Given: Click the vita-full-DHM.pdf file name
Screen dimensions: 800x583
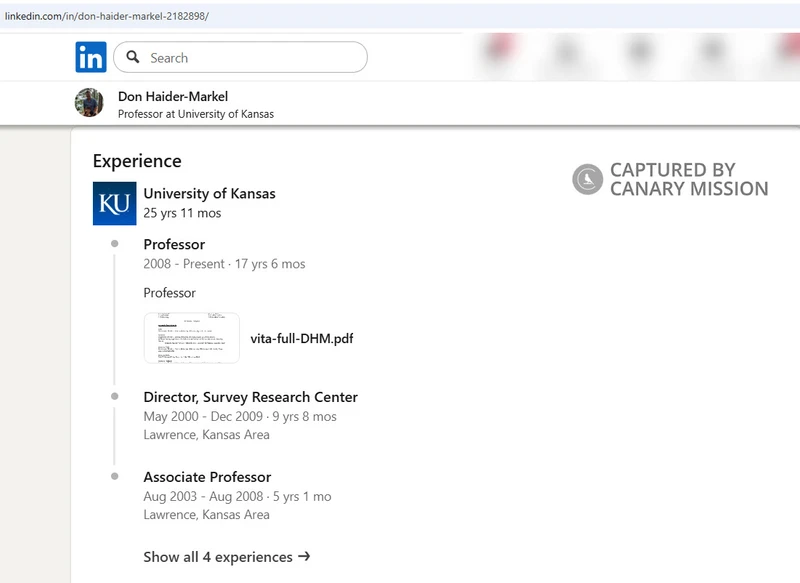Looking at the screenshot, I should (301, 339).
